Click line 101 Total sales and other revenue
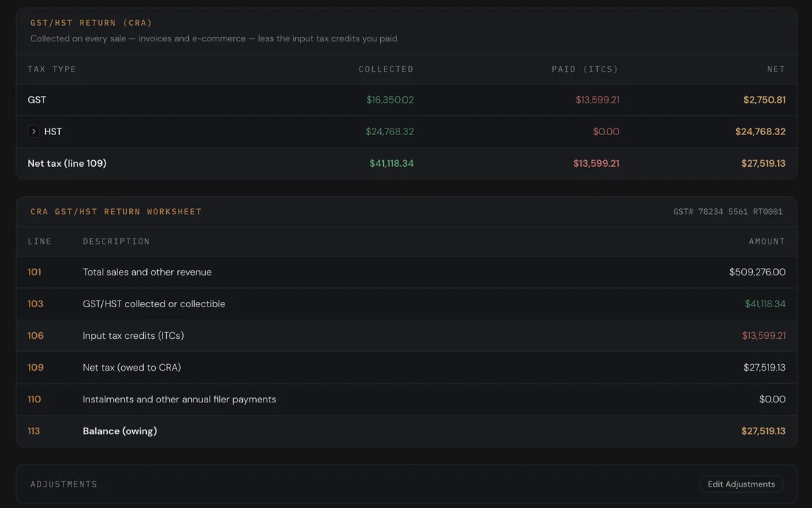Screen dimensions: 812x508 pos(407,272)
